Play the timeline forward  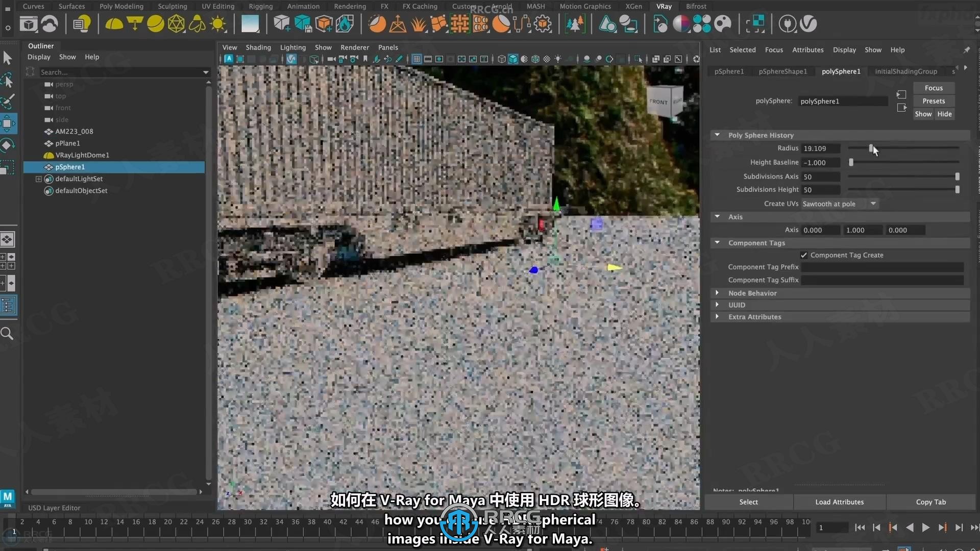(x=925, y=528)
